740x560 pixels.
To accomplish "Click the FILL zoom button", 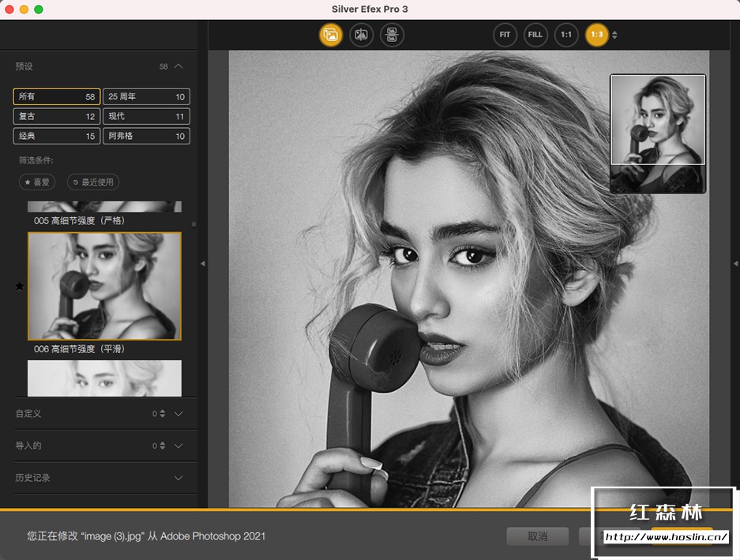I will pos(535,35).
